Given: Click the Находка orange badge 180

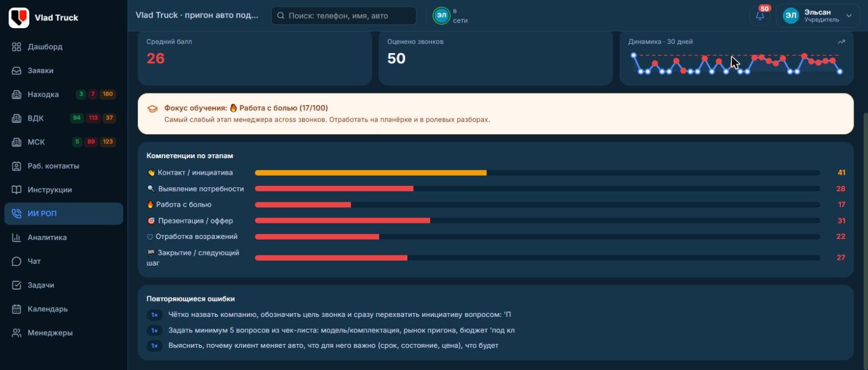Looking at the screenshot, I should [107, 95].
